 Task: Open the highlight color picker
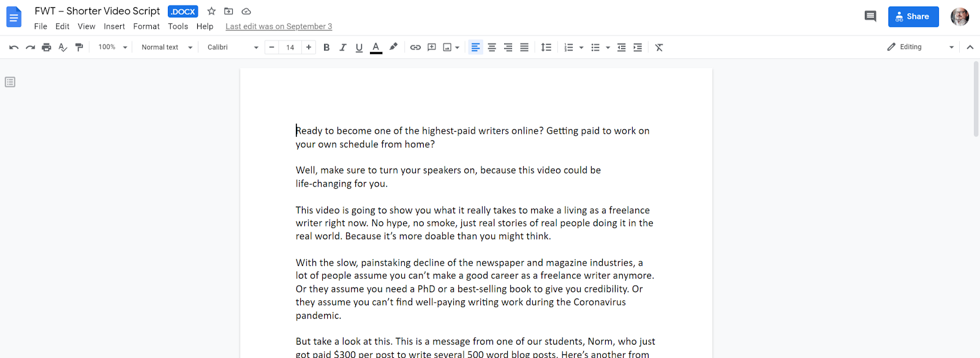coord(393,47)
